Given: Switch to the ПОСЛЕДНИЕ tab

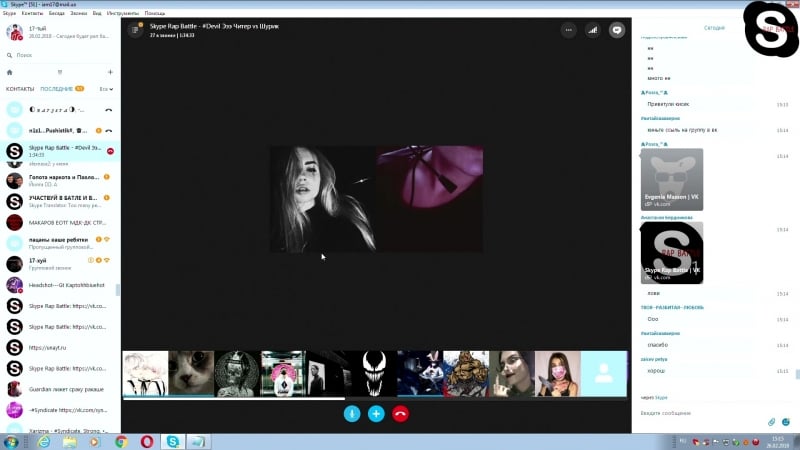Looking at the screenshot, I should 57,89.
